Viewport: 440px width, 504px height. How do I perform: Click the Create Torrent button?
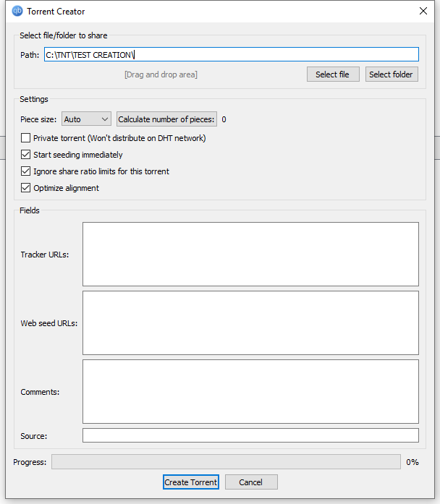(190, 482)
